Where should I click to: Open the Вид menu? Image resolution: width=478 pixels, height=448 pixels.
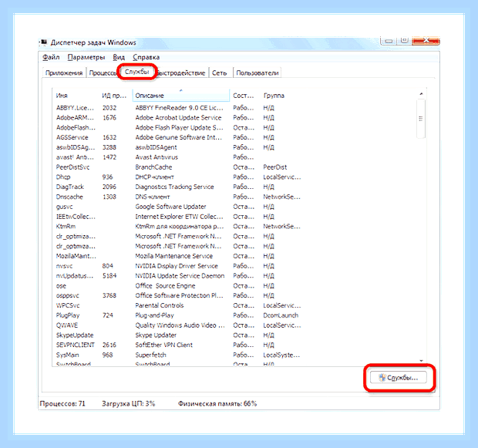point(119,57)
